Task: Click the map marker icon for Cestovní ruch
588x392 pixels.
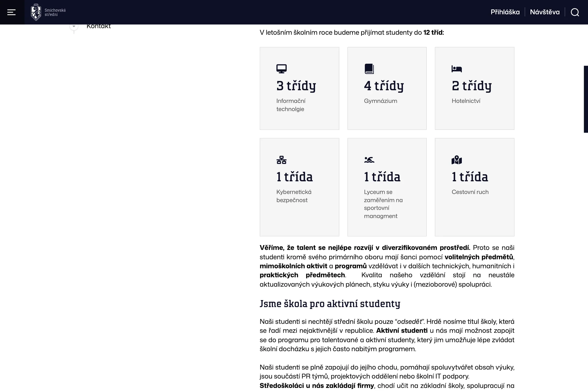Action: (457, 160)
